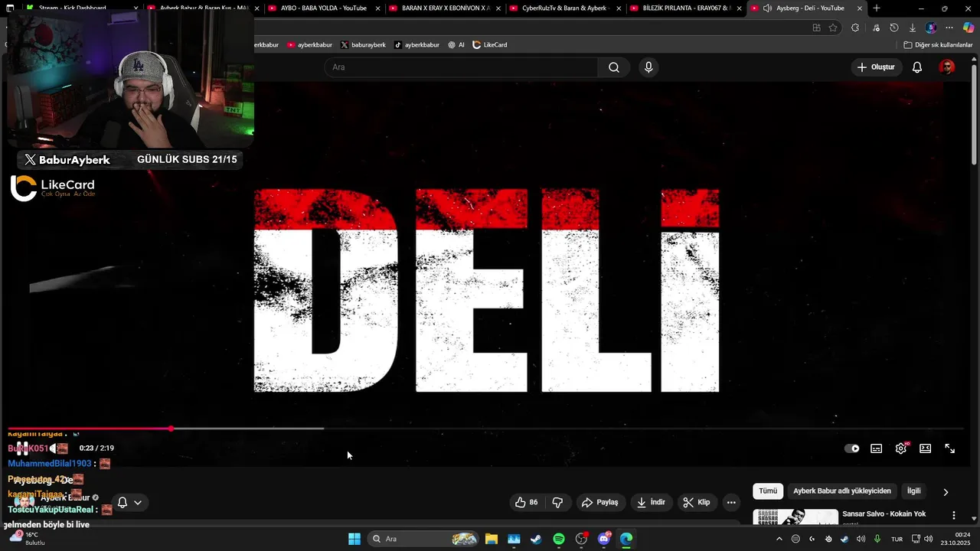Open the Diğer sık kullanılanlar folder
This screenshot has width=980, height=551.
click(x=938, y=45)
